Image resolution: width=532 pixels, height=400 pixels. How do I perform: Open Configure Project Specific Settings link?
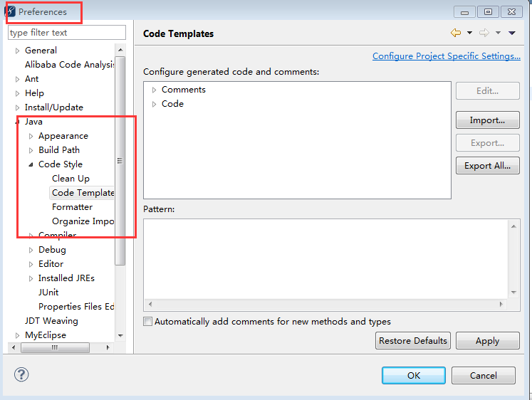tap(446, 56)
